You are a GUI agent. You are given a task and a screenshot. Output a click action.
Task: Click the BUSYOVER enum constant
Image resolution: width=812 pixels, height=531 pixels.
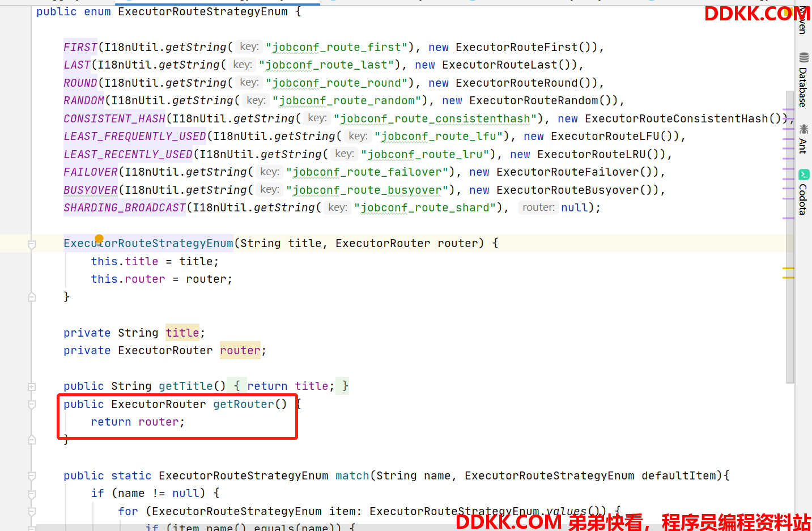[x=91, y=190]
